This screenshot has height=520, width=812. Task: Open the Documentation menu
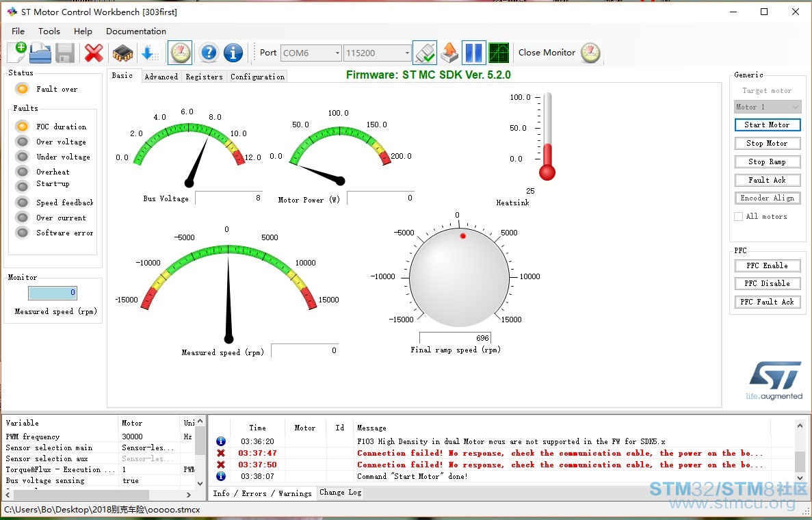136,31
